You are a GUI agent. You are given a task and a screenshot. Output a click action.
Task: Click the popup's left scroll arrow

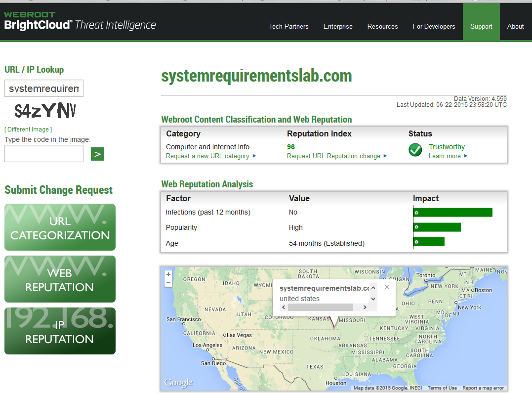pos(284,307)
